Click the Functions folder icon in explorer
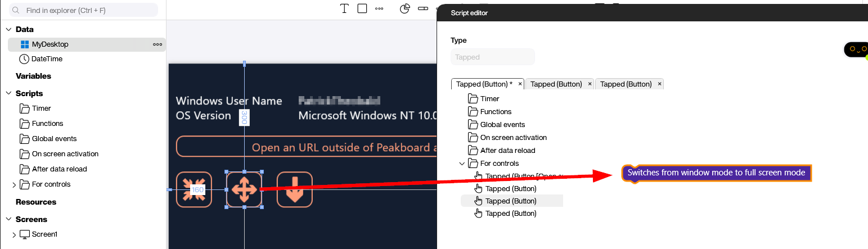868x249 pixels. 24,124
